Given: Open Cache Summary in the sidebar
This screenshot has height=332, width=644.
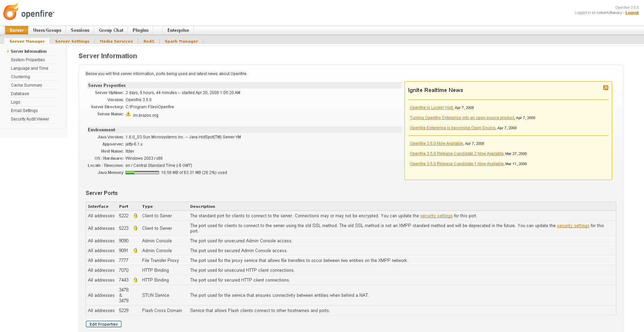Looking at the screenshot, I should tap(26, 85).
